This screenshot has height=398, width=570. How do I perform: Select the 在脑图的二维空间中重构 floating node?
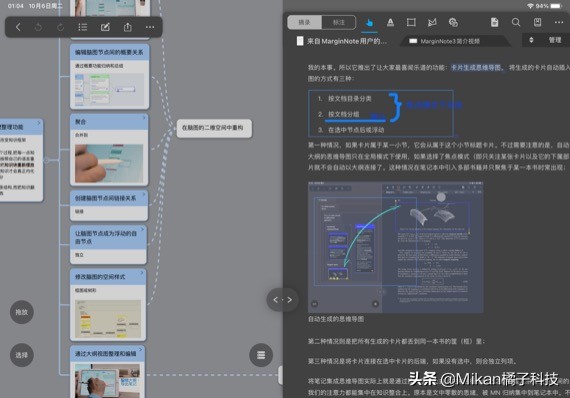(x=214, y=128)
